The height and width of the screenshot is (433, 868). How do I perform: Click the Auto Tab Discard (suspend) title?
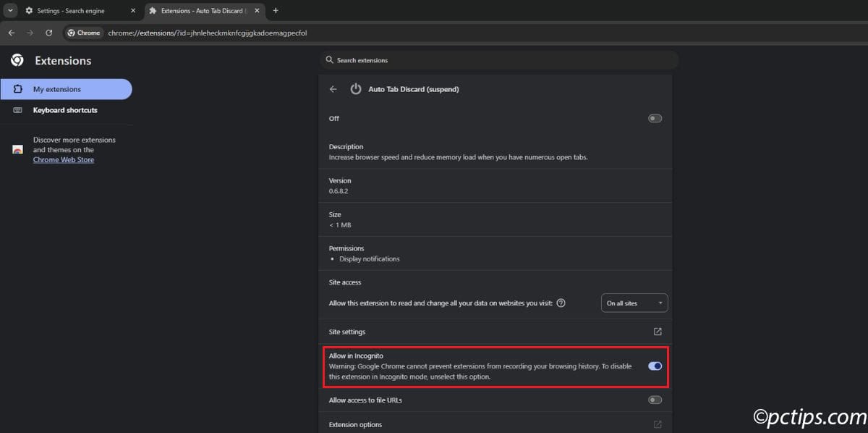pos(414,89)
